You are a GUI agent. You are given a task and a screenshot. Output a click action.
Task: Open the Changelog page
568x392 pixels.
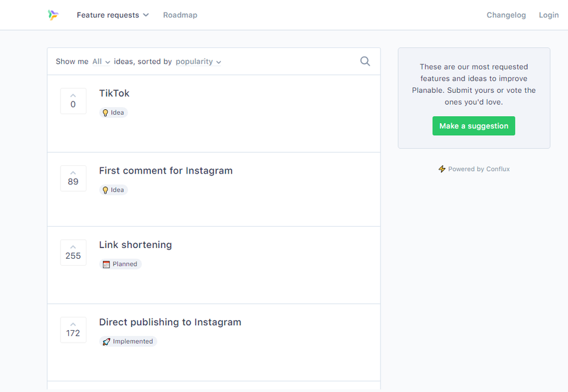click(506, 15)
